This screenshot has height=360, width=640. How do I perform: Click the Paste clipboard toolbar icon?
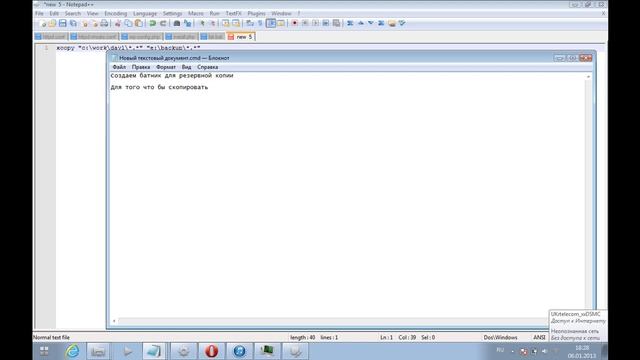(x=139, y=23)
